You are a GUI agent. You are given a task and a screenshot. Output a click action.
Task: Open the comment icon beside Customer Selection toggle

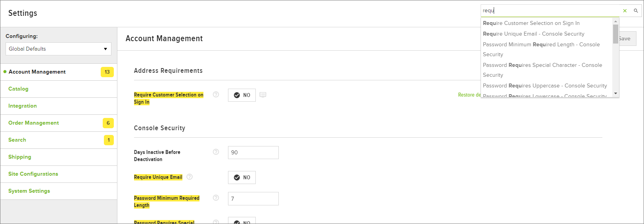pos(263,95)
